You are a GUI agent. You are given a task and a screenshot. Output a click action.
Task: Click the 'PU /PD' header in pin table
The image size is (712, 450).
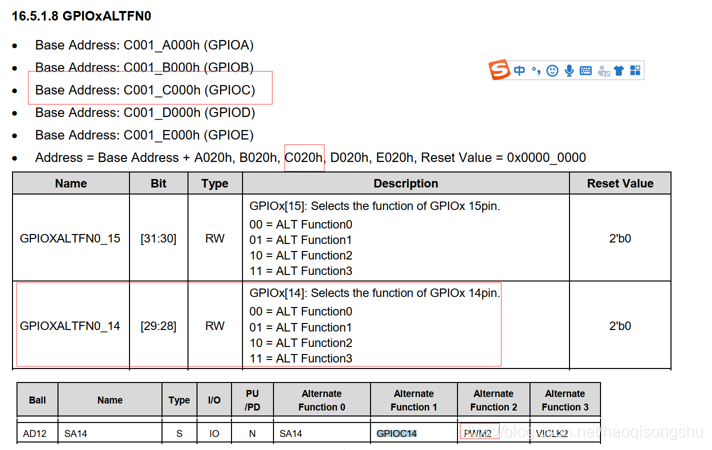(252, 400)
